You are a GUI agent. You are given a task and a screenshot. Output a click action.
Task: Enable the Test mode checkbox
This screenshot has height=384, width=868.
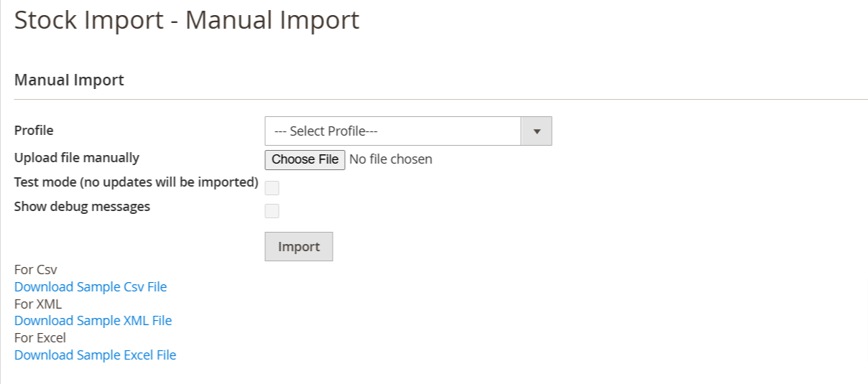272,188
